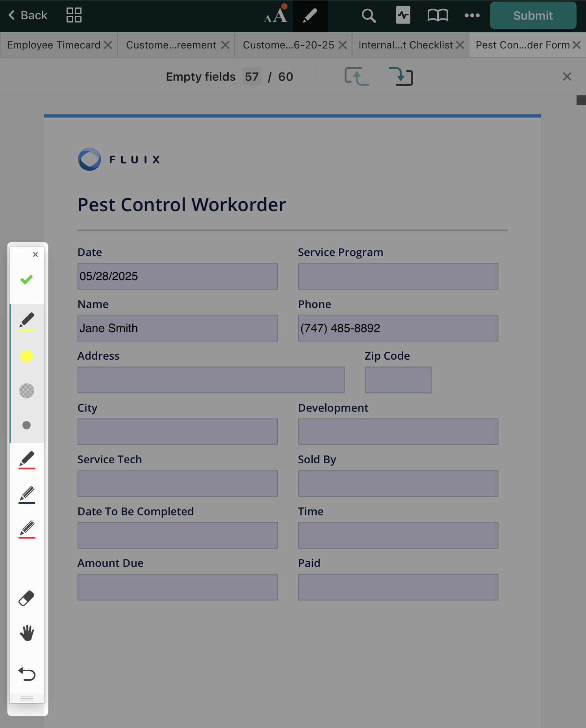This screenshot has width=586, height=728.
Task: Select the blue-underlined pencil tool
Action: (27, 494)
